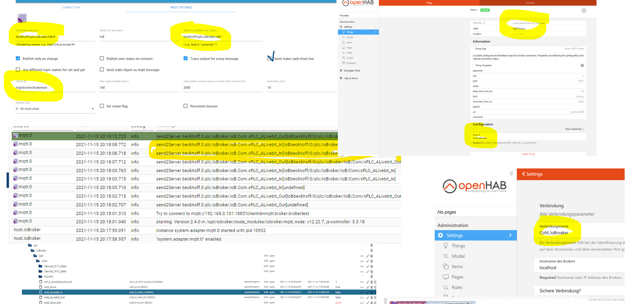Screen dimensions: 644x304
Task: Click the Prefix for all topics field
Action: point(139,37)
